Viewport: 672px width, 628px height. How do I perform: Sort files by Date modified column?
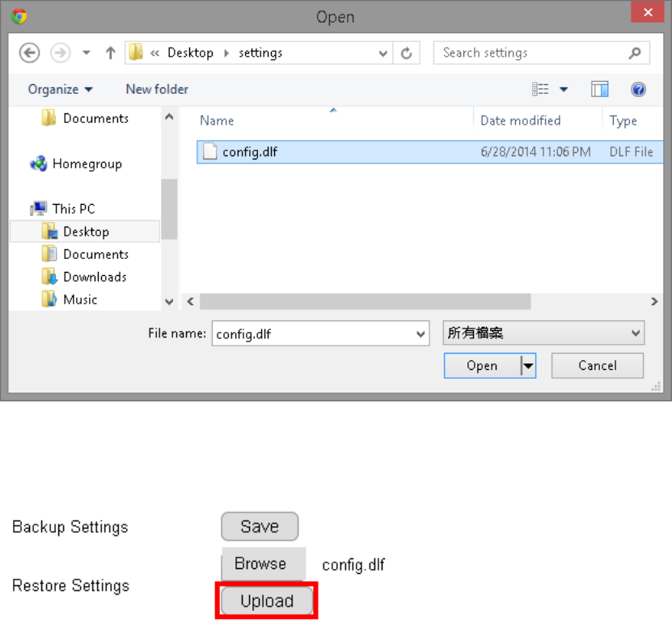tap(520, 121)
